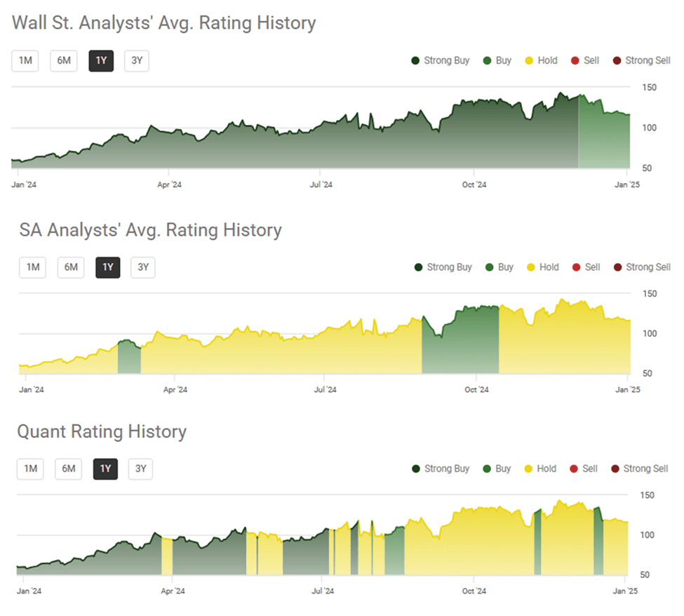Toggle Strong Buy legend dot in Wall St. chart
The width and height of the screenshot is (684, 616).
click(x=415, y=61)
